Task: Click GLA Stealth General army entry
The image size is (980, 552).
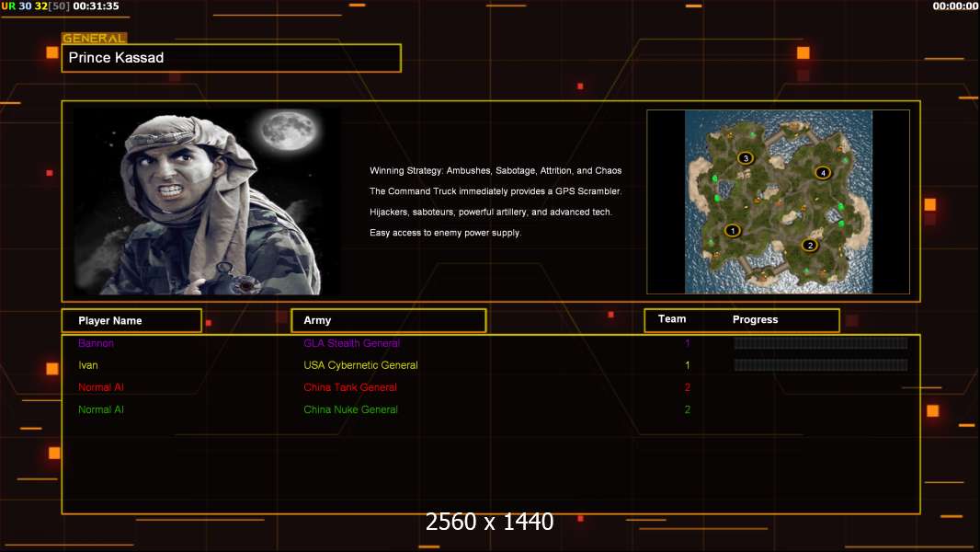Action: (351, 343)
